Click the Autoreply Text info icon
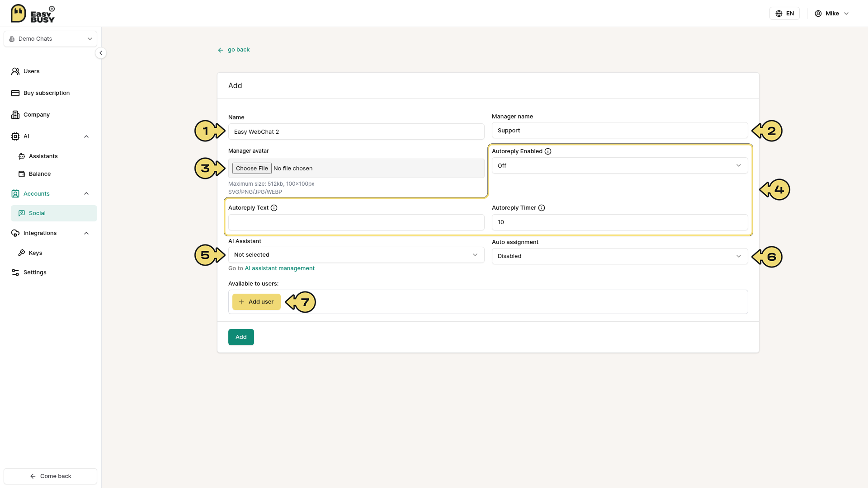The width and height of the screenshot is (868, 488). pyautogui.click(x=274, y=208)
